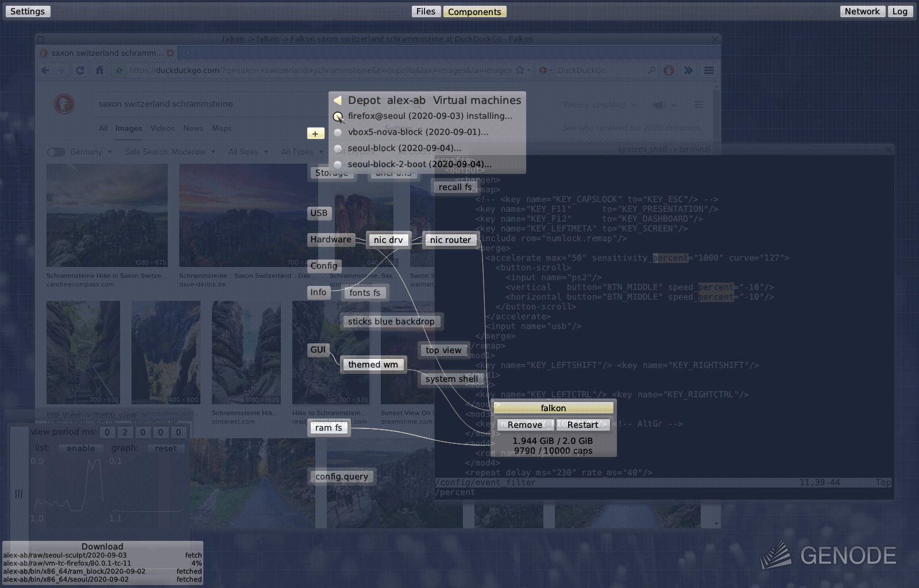The width and height of the screenshot is (919, 588).
Task: Open the Network panel
Action: [x=862, y=11]
